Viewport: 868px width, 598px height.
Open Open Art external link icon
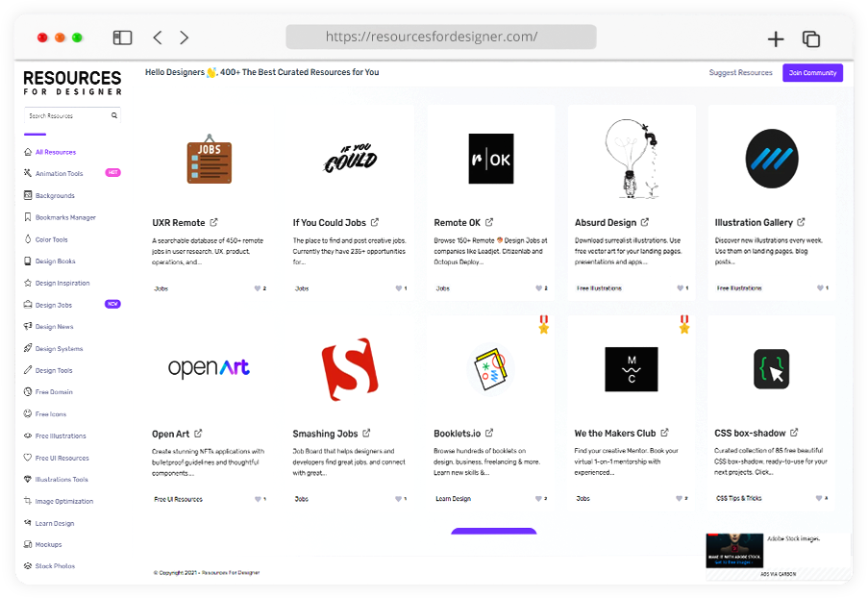click(198, 433)
